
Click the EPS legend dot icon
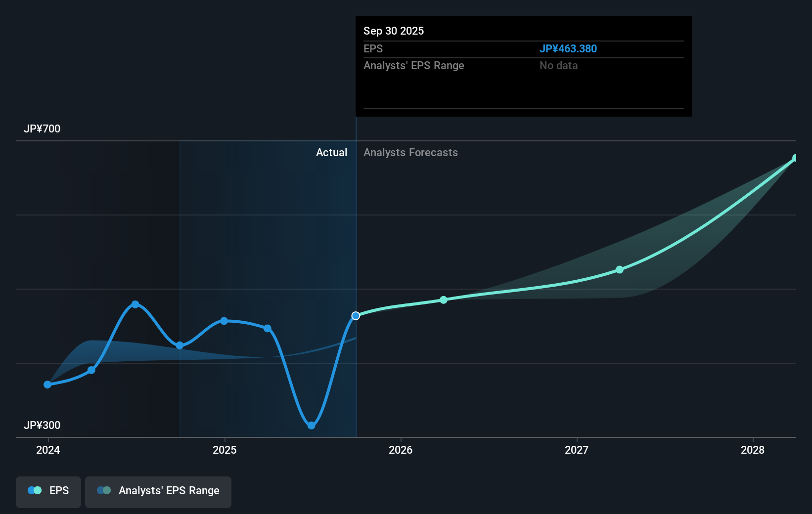34,490
